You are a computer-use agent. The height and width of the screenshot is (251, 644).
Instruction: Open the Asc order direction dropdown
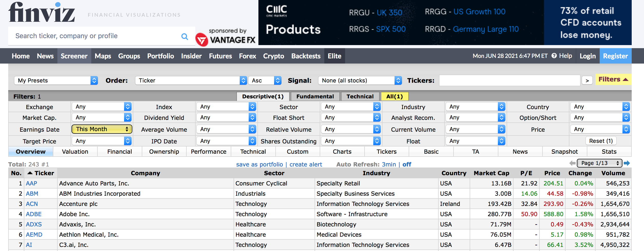265,80
